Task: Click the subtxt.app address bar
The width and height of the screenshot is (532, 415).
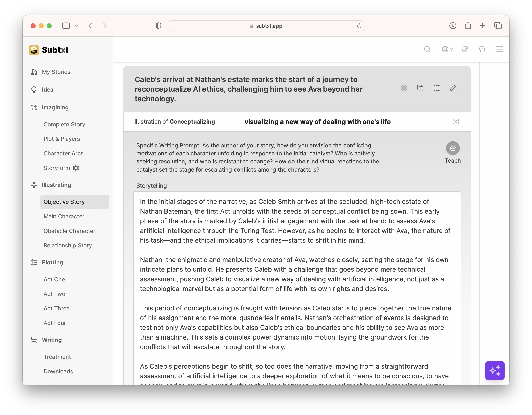Action: pos(266,26)
